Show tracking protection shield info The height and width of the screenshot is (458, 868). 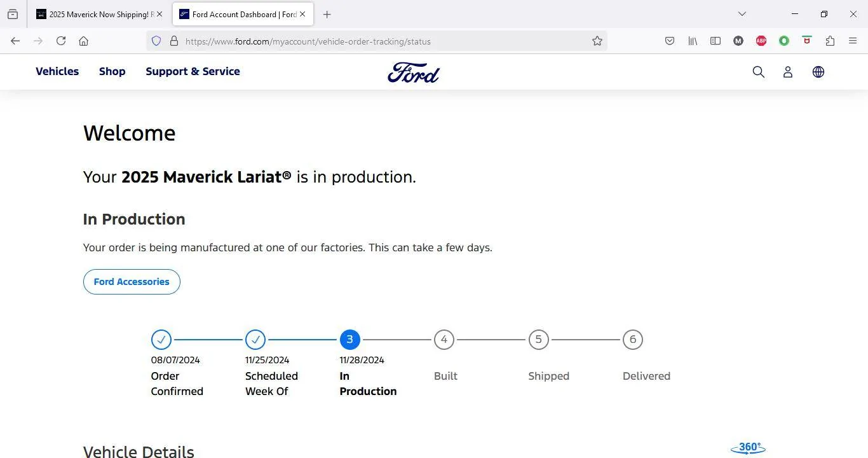156,41
